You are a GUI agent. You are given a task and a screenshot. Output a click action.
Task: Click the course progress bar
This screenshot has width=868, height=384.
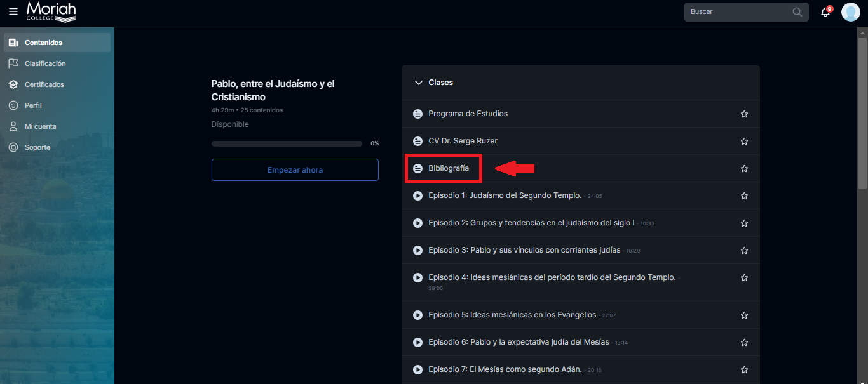tap(287, 144)
